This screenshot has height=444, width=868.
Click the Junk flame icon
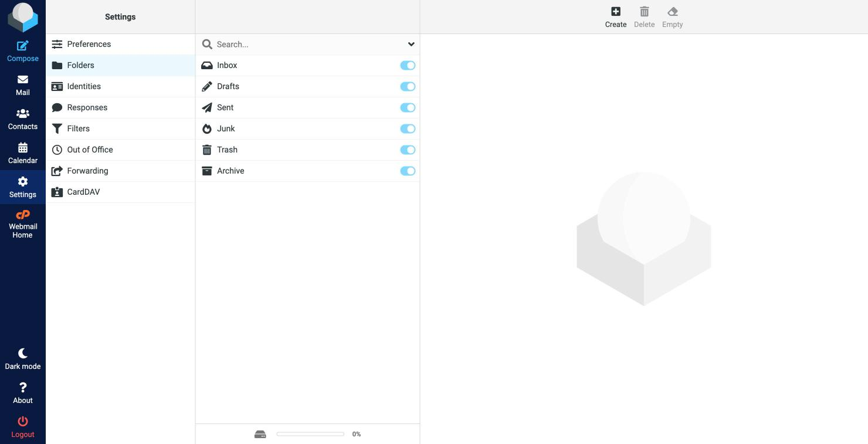pos(207,128)
